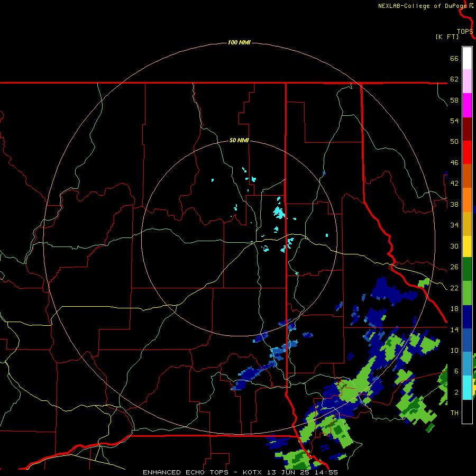Click the "ENHANCED ECHO TOPS" caption text
The height and width of the screenshot is (476, 476).
pos(187,472)
